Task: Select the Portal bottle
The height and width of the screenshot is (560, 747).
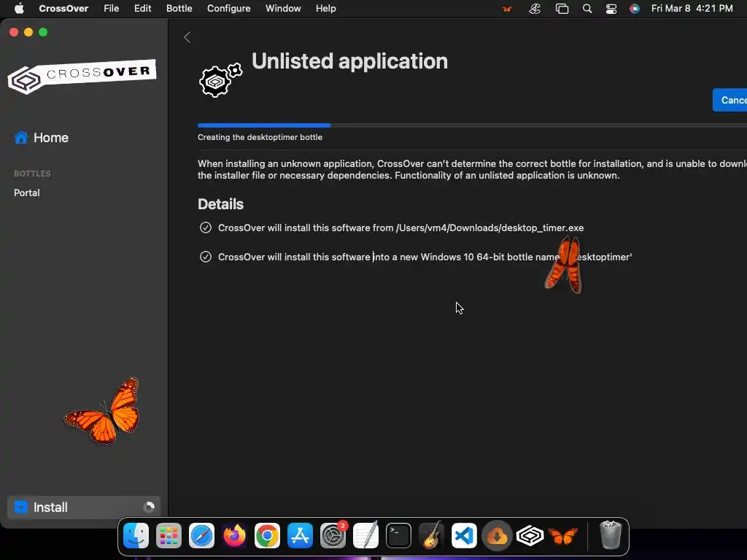Action: [27, 192]
